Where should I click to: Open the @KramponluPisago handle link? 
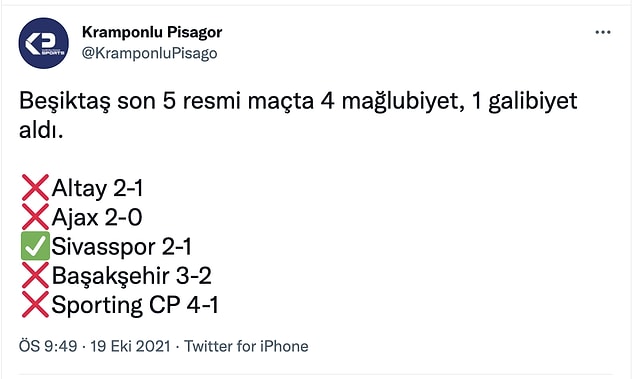pos(149,53)
